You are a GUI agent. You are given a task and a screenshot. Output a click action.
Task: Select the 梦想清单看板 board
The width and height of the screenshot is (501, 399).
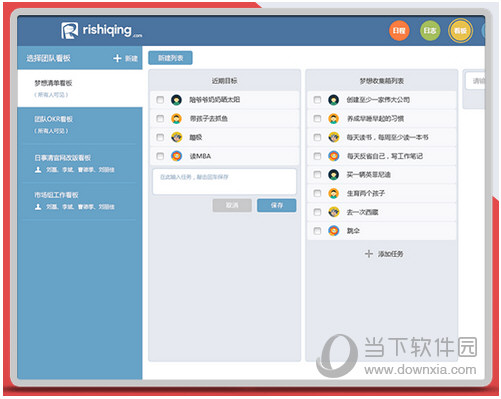click(x=80, y=88)
